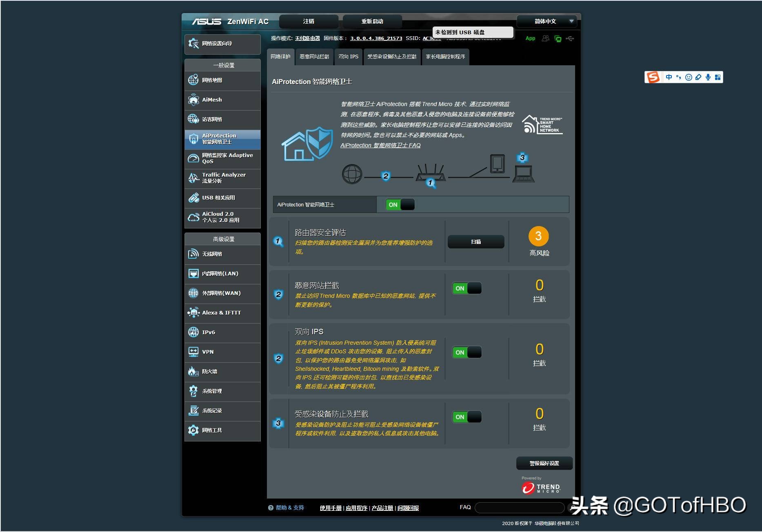762x532 pixels.
Task: Switch to 家长电脑控制程序 tab
Action: [445, 57]
